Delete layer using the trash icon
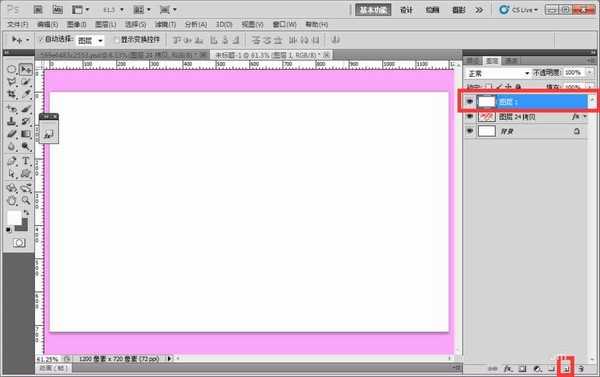 581,369
